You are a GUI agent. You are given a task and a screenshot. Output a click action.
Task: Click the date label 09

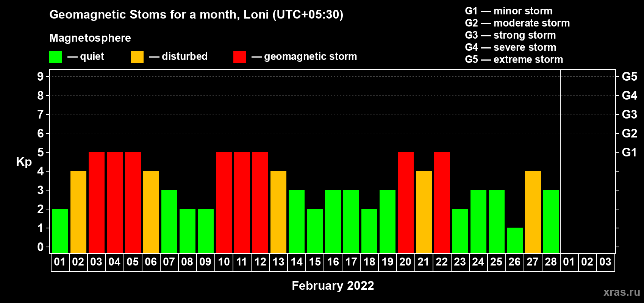[x=205, y=262]
